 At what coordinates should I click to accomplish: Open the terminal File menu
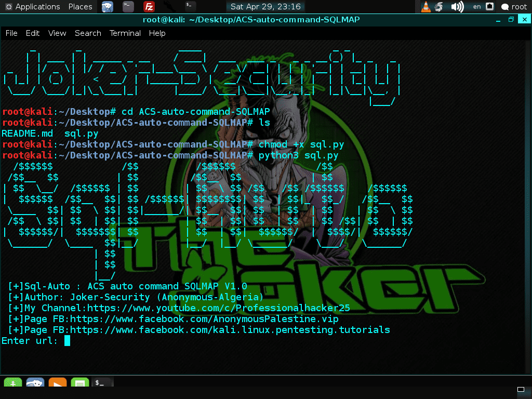point(11,33)
